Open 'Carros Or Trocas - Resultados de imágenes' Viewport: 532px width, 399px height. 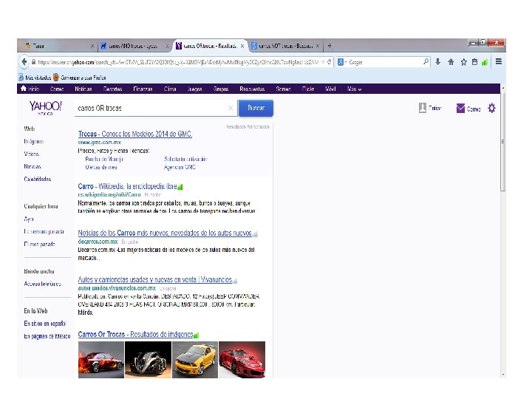[135, 334]
